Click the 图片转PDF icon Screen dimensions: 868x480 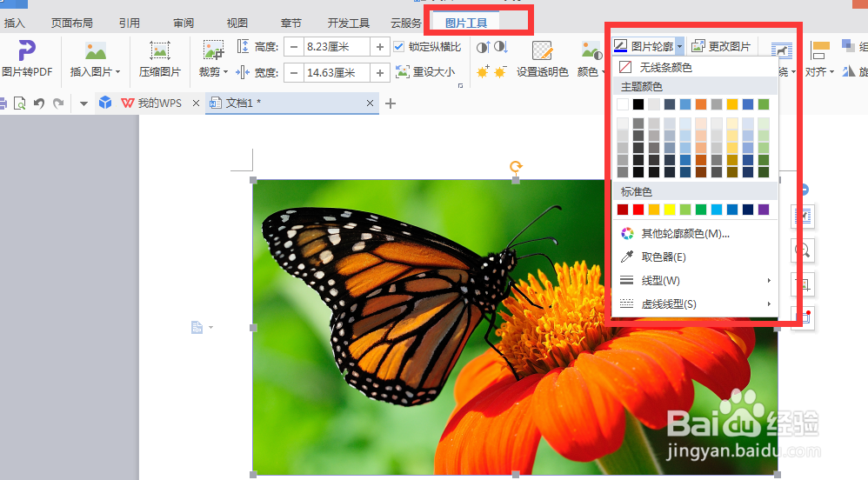(27, 50)
